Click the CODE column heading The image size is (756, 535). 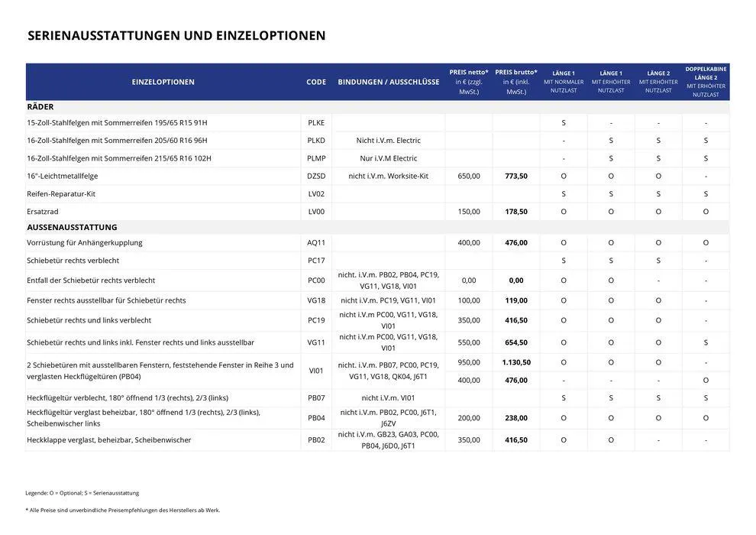[x=315, y=80]
